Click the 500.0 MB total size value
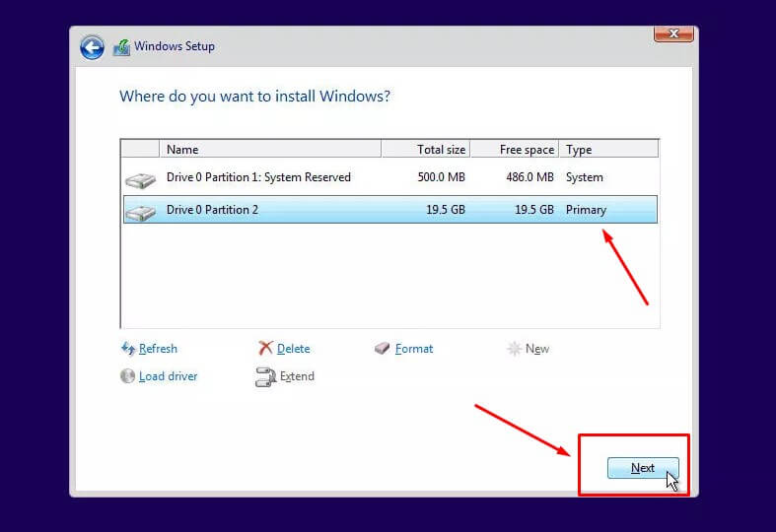776x532 pixels. [441, 177]
